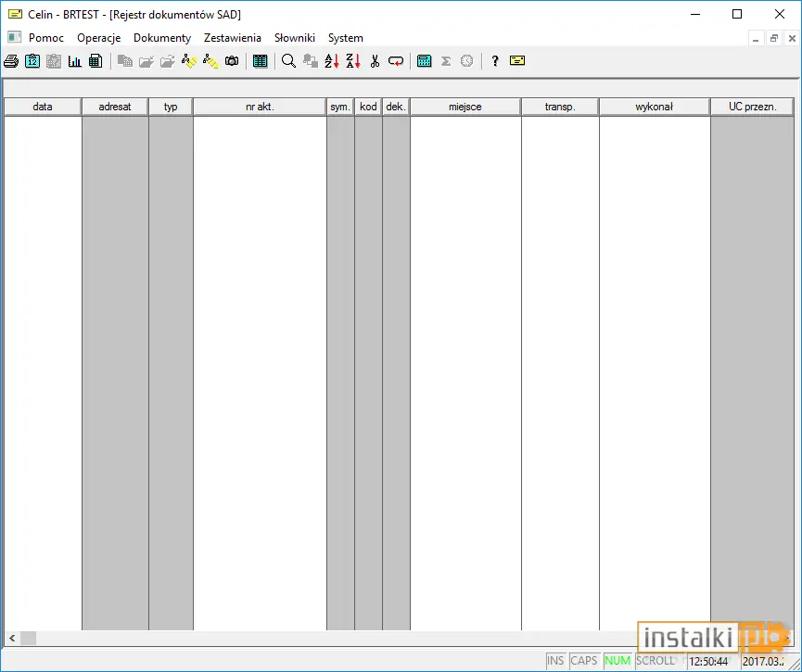Click the 'sym.' column header
This screenshot has height=672, width=802.
340,107
